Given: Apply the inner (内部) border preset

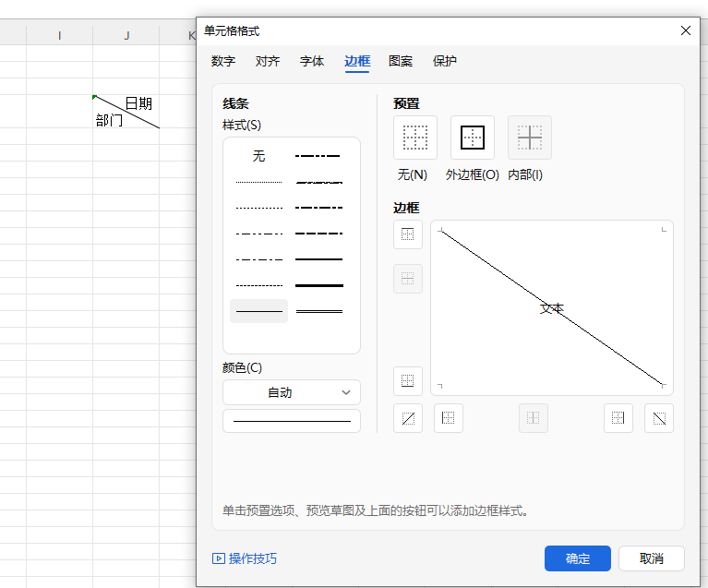Looking at the screenshot, I should click(530, 138).
